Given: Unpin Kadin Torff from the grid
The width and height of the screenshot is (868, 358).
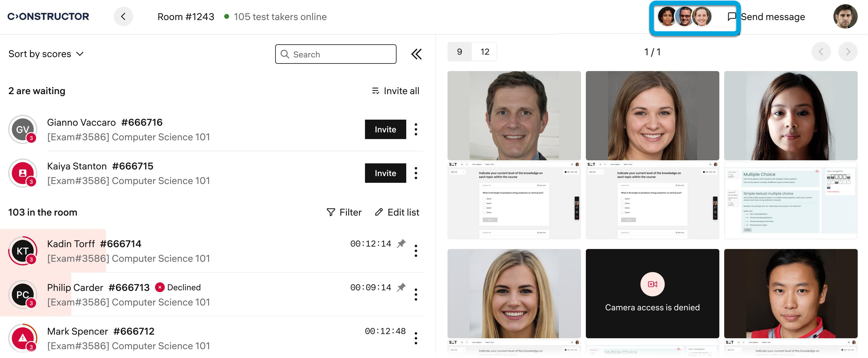Looking at the screenshot, I should point(401,244).
